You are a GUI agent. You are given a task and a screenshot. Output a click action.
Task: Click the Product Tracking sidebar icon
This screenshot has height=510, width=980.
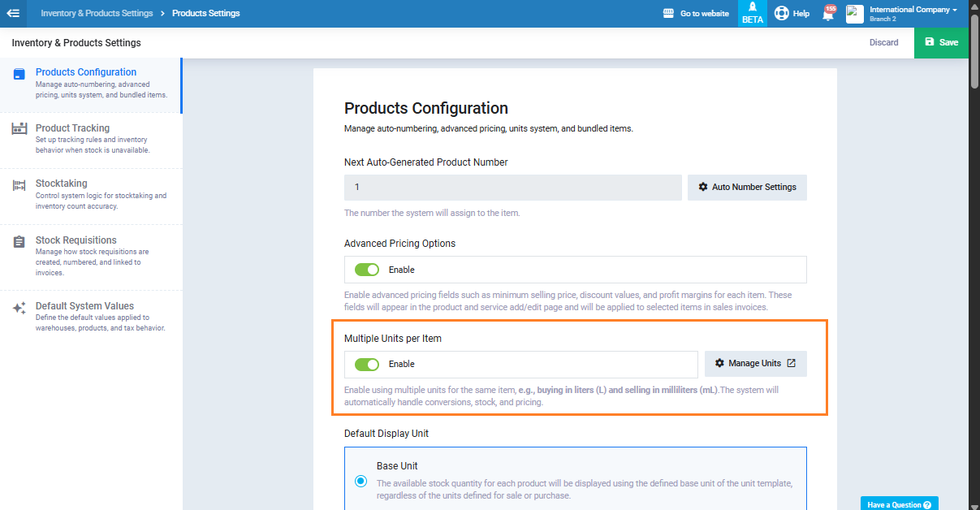tap(19, 128)
